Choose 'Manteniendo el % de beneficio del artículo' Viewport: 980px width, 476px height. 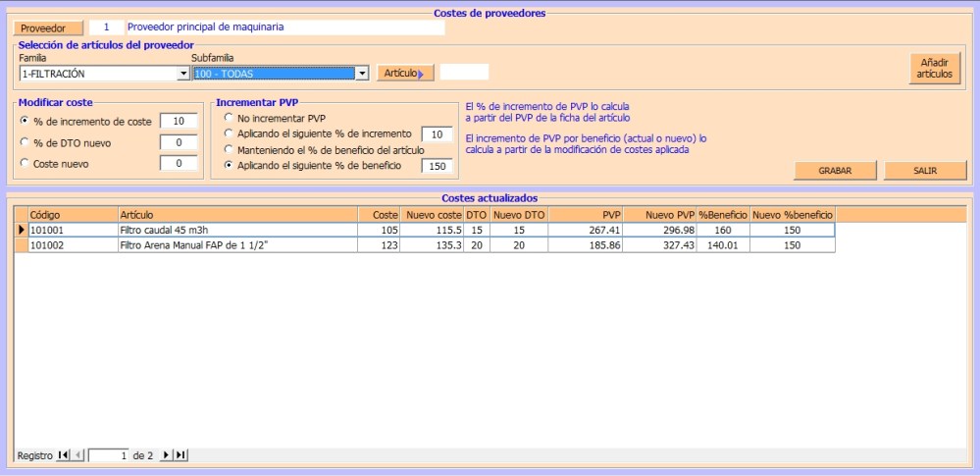pyautogui.click(x=229, y=149)
